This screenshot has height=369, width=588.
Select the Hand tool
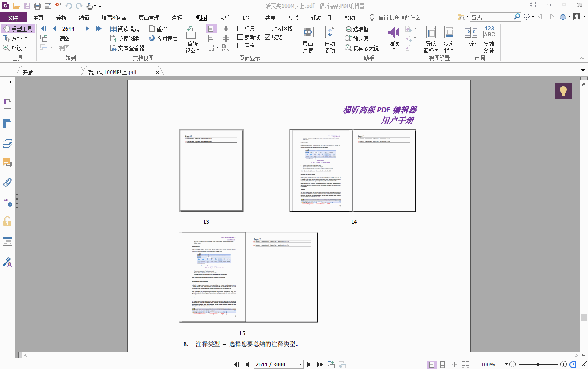pos(18,28)
